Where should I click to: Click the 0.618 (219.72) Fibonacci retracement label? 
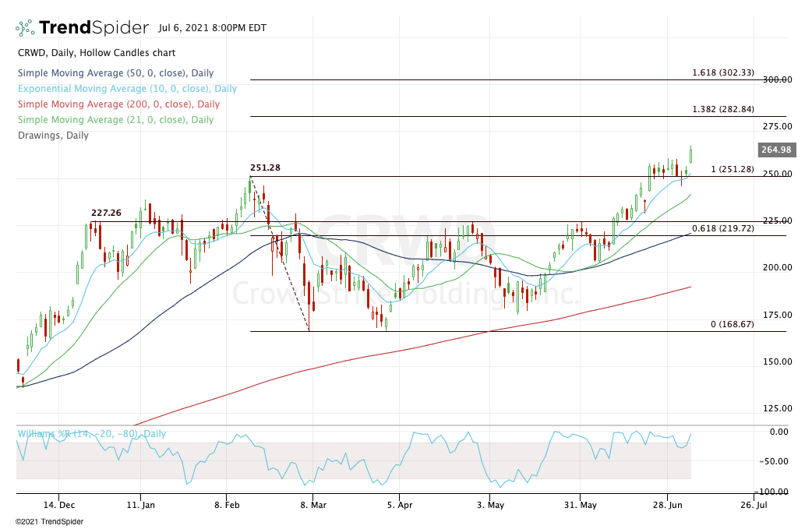(x=722, y=229)
